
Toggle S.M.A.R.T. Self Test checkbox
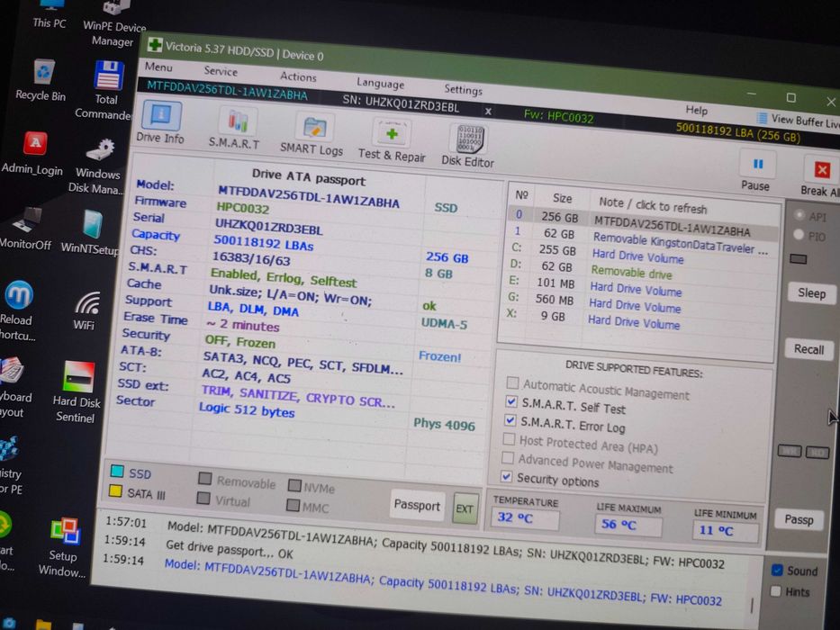point(511,401)
